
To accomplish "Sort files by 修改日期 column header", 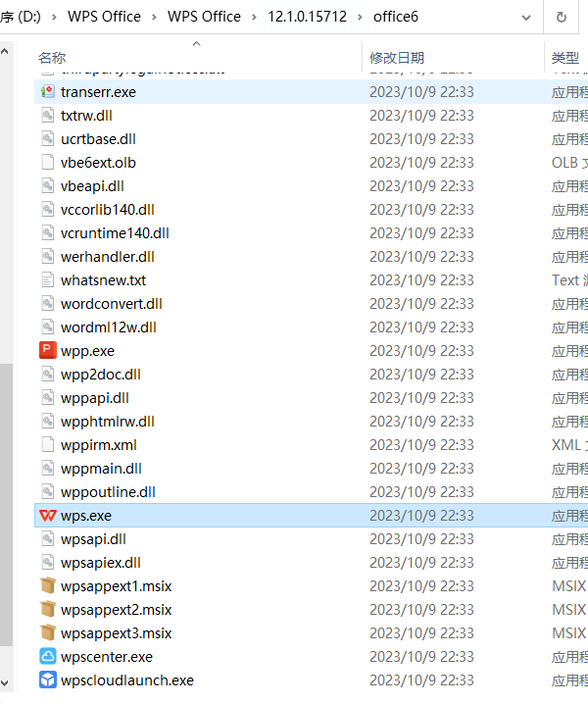I will pos(397,58).
